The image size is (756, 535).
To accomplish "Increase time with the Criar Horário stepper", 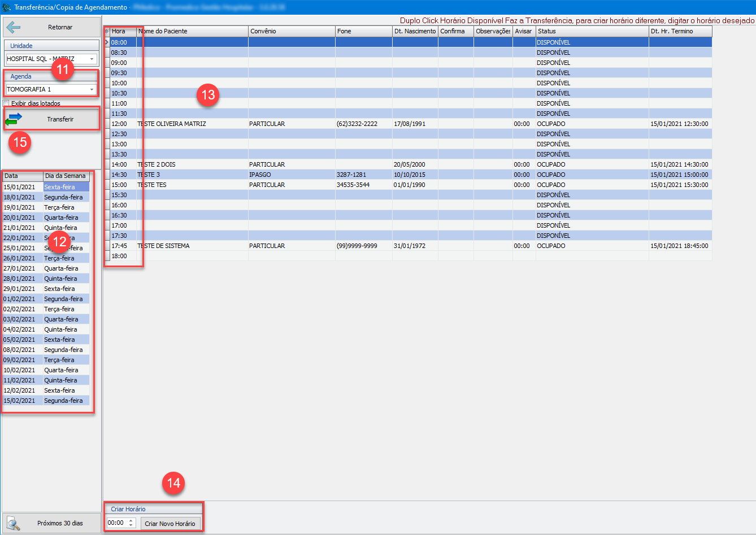I will (131, 521).
